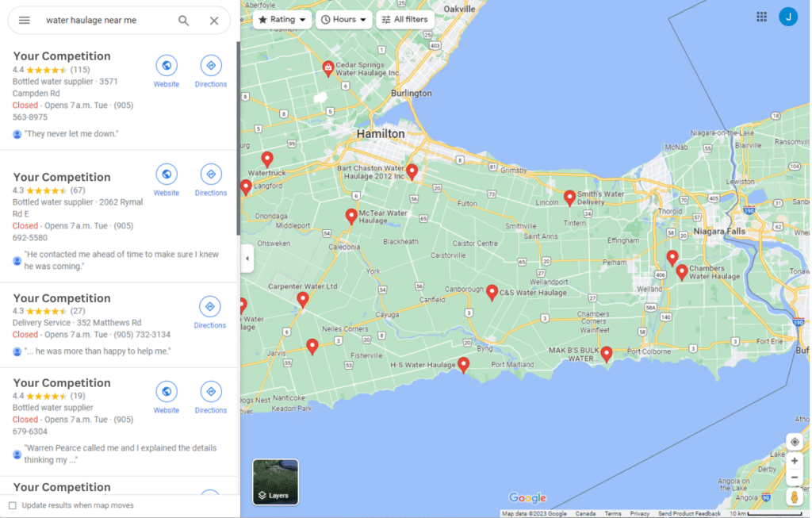
Task: Toggle Update results when map moves
Action: 13,505
